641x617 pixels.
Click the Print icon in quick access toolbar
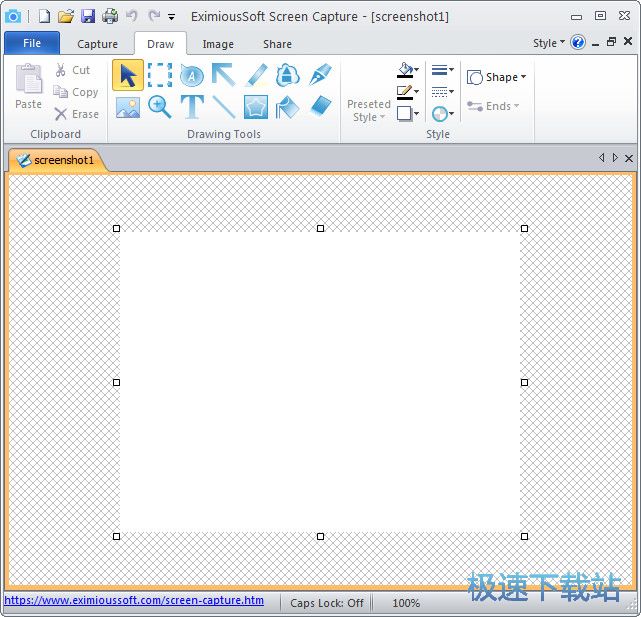(110, 16)
